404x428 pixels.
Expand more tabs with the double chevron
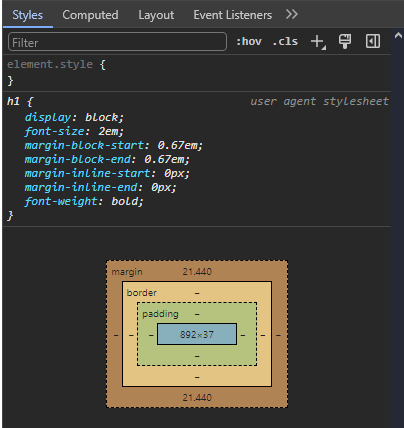click(x=292, y=14)
